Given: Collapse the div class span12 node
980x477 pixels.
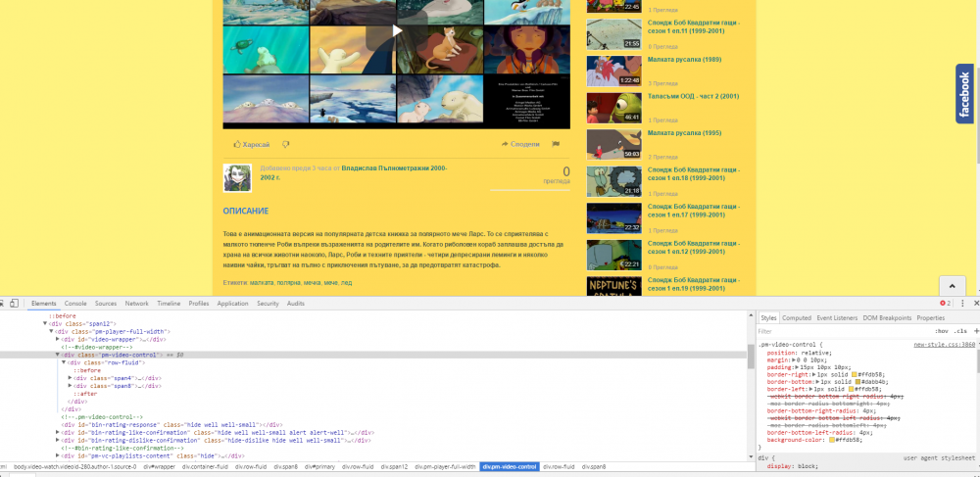Looking at the screenshot, I should pyautogui.click(x=45, y=323).
